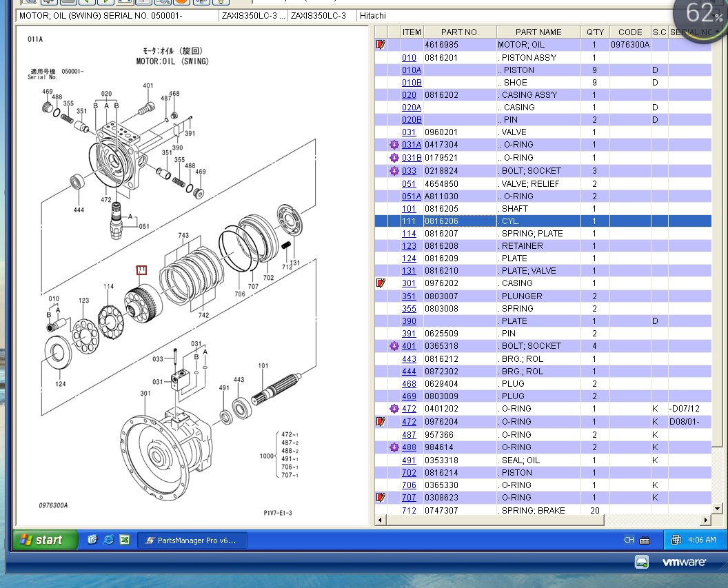Screen dimensions: 728x588
Task: Switch to PartsManager Pro in the taskbar
Action: (x=192, y=540)
